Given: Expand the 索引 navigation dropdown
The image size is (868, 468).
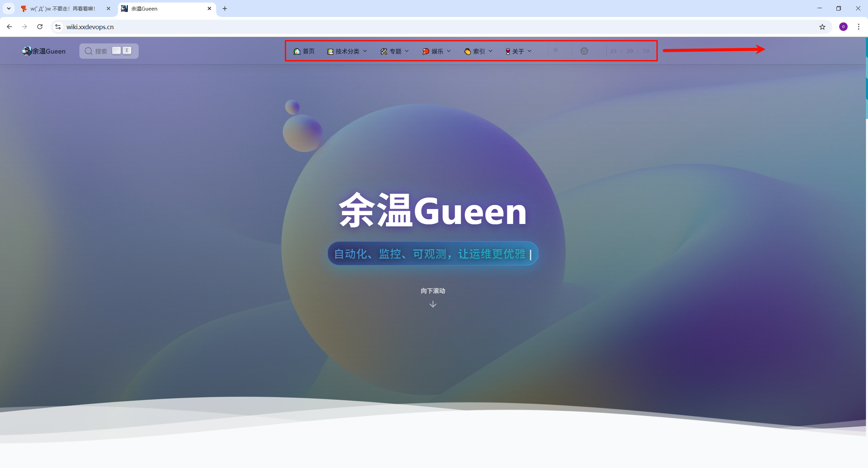Looking at the screenshot, I should [x=478, y=51].
